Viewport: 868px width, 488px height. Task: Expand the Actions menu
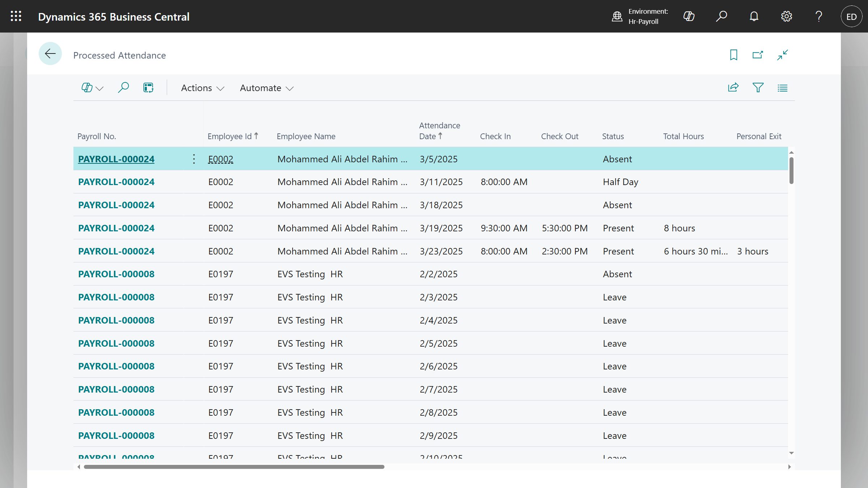pos(203,88)
